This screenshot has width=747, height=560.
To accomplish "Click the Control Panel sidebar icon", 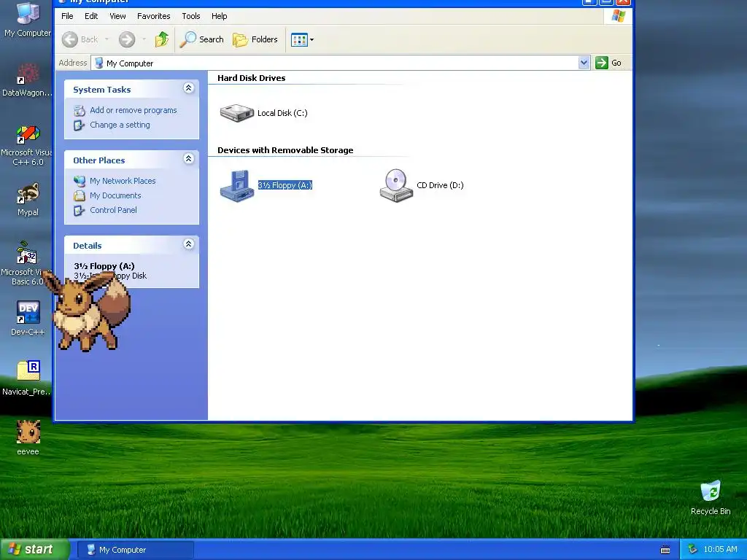I will (x=79, y=211).
